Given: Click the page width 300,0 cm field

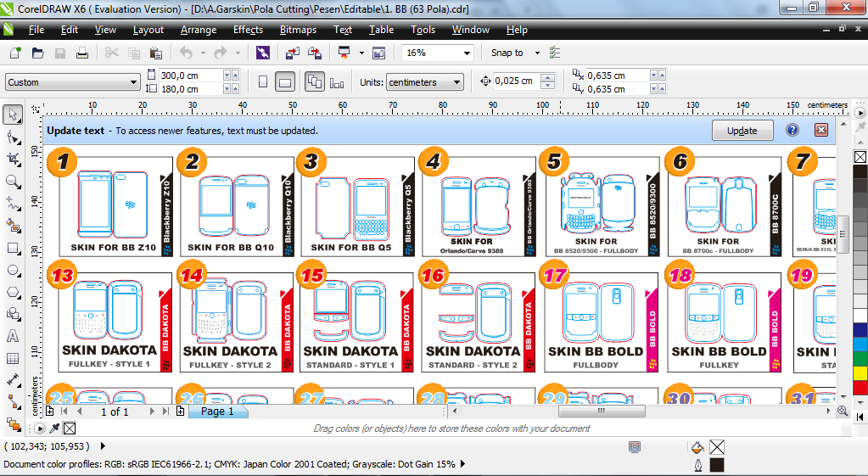Looking at the screenshot, I should (x=191, y=76).
